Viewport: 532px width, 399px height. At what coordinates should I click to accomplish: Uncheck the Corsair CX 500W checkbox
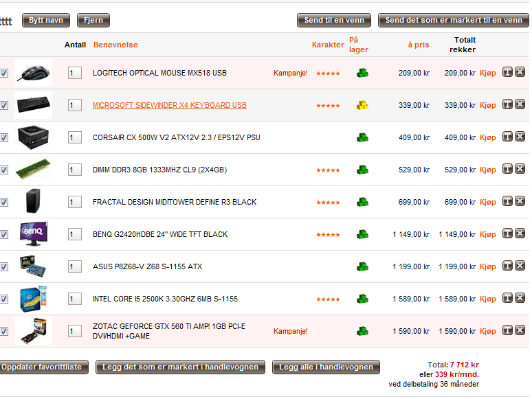click(3, 137)
